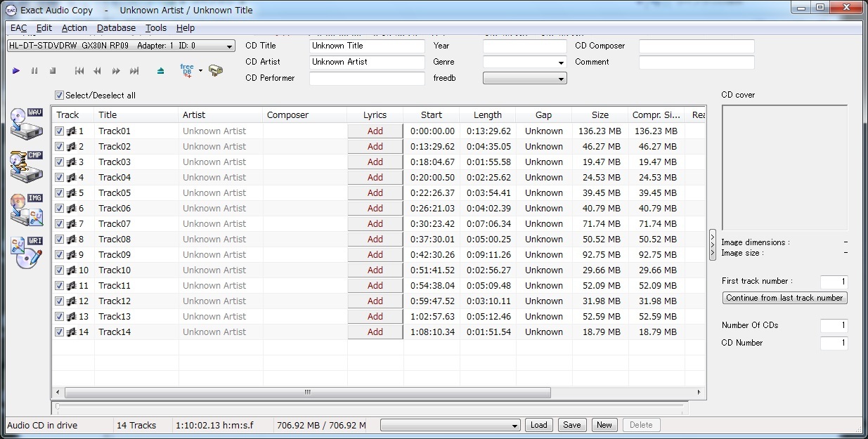Viewport: 868px width, 439px height.
Task: Open the Database menu
Action: point(117,28)
